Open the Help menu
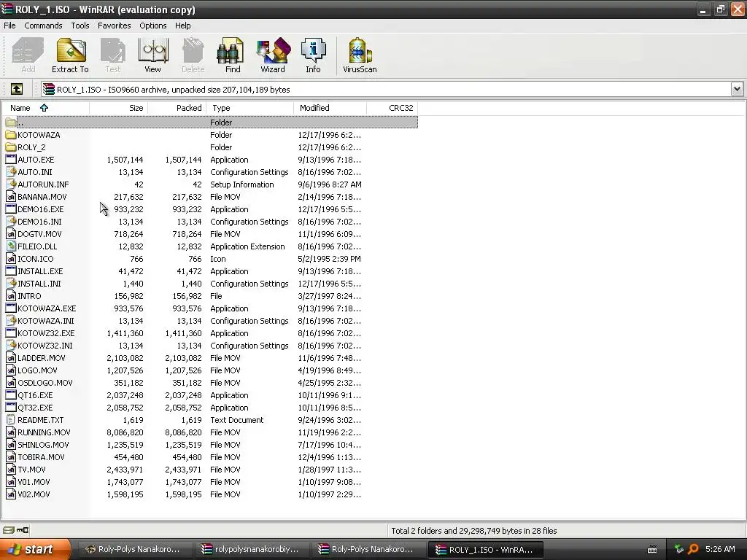The height and width of the screenshot is (560, 747). coord(182,26)
